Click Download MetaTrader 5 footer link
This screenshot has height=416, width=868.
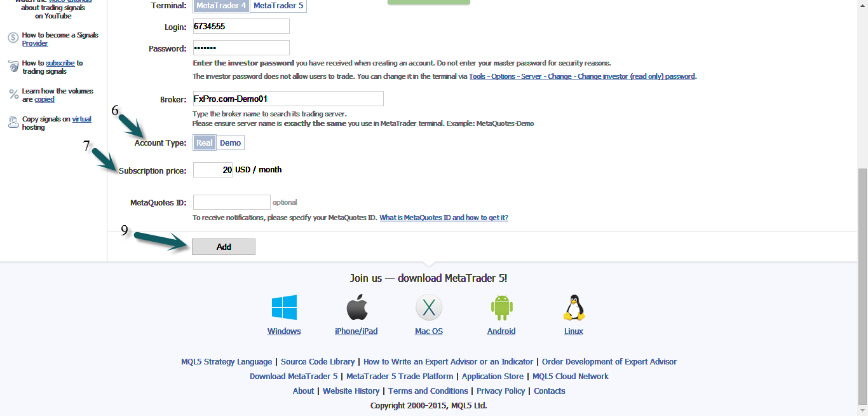coord(294,377)
